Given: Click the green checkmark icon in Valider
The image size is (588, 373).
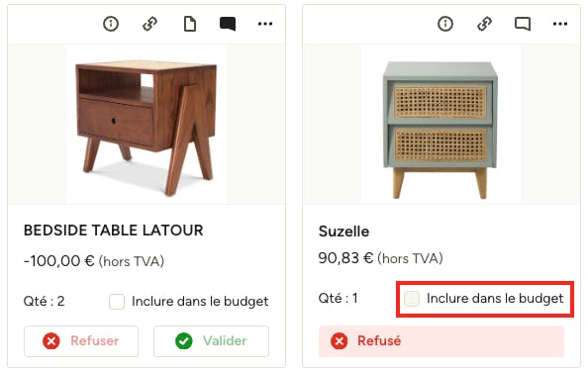Looking at the screenshot, I should (x=184, y=341).
